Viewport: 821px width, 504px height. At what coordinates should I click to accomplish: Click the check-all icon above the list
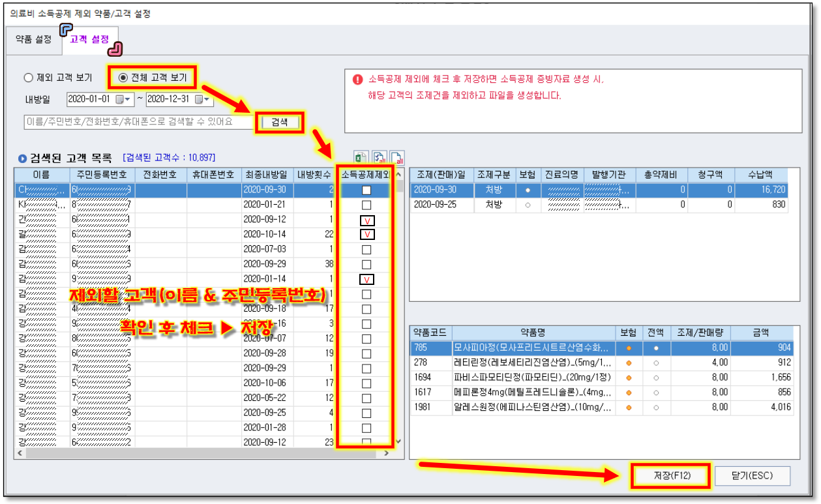380,158
